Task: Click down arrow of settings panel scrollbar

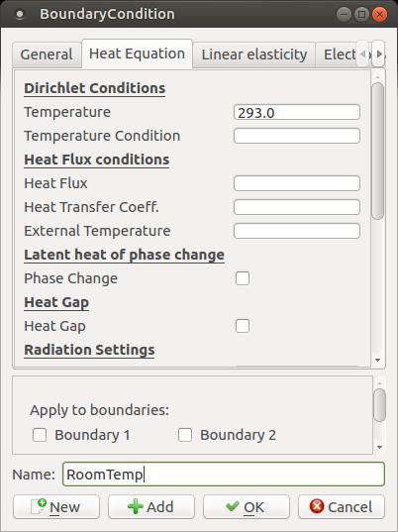Action: pos(378,360)
